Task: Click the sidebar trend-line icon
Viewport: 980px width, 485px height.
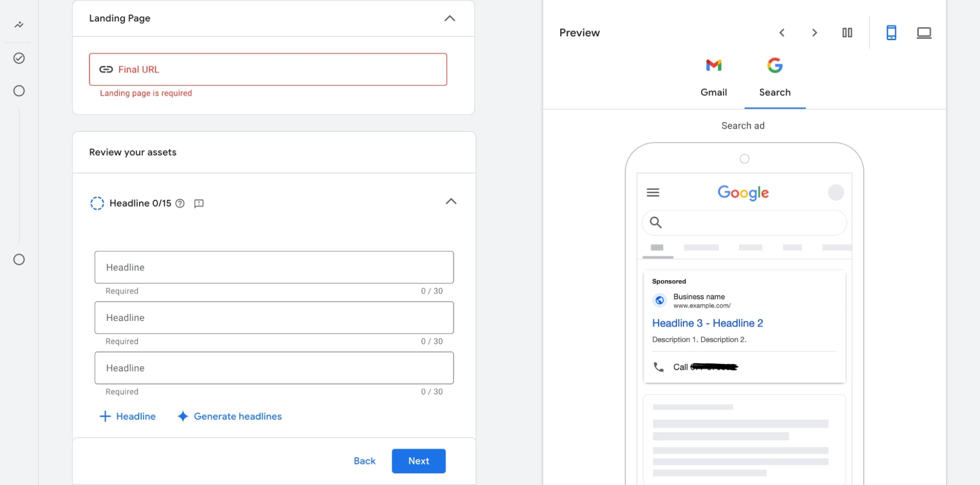Action: click(19, 24)
